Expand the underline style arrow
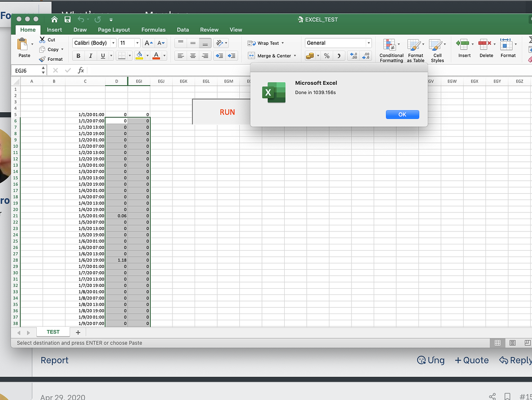 coord(111,56)
